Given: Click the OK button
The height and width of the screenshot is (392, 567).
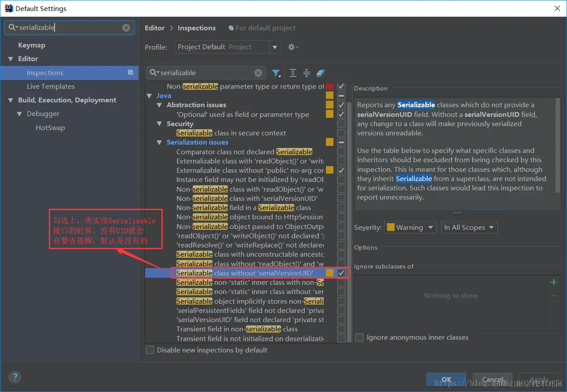Looking at the screenshot, I should tap(446, 379).
